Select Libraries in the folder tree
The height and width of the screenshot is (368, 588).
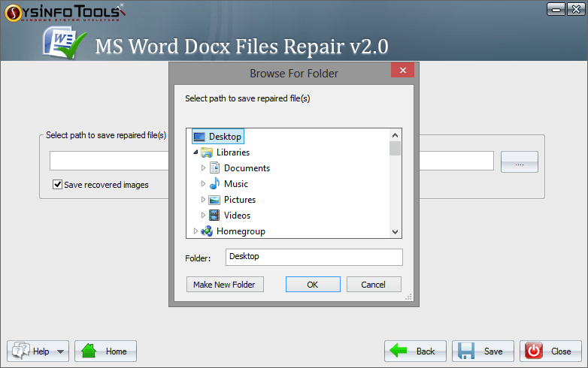(233, 152)
